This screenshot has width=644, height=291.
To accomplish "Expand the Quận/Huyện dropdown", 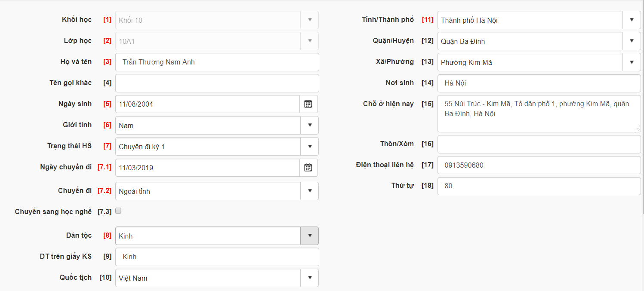I will (632, 41).
